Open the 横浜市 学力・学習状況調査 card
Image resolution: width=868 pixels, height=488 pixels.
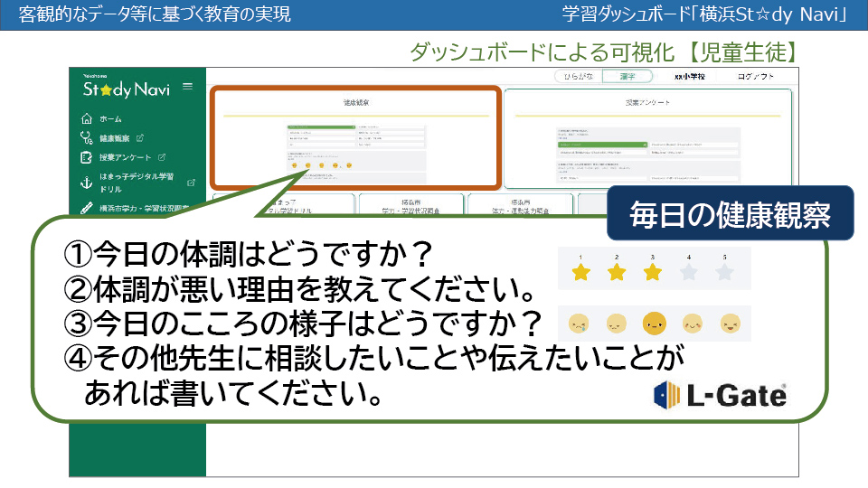point(410,204)
